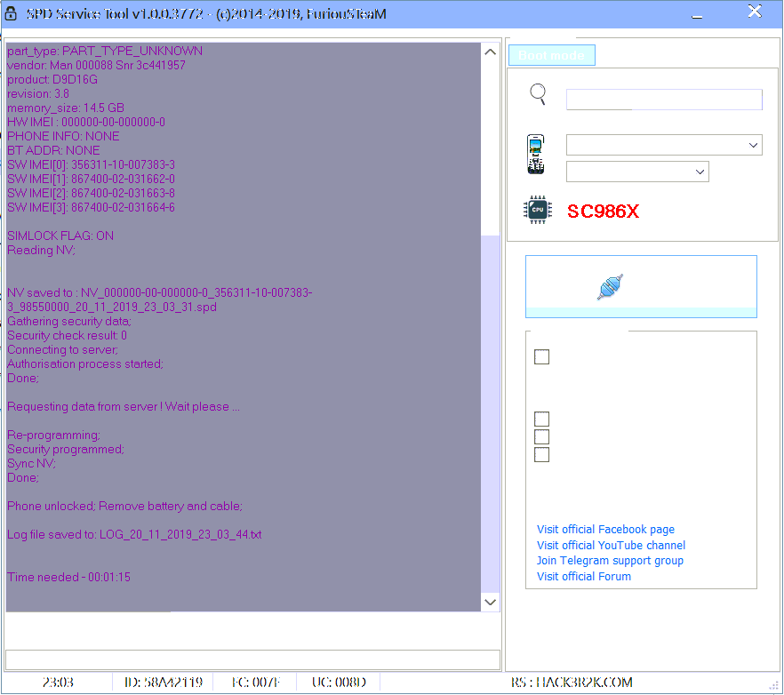Open Visit official Facebook page link
Viewport: 784px width, 695px height.
coord(605,530)
